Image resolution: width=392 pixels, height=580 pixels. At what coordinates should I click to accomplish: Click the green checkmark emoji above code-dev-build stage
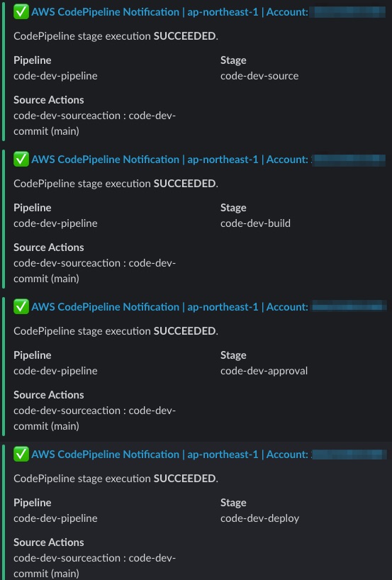pos(21,160)
